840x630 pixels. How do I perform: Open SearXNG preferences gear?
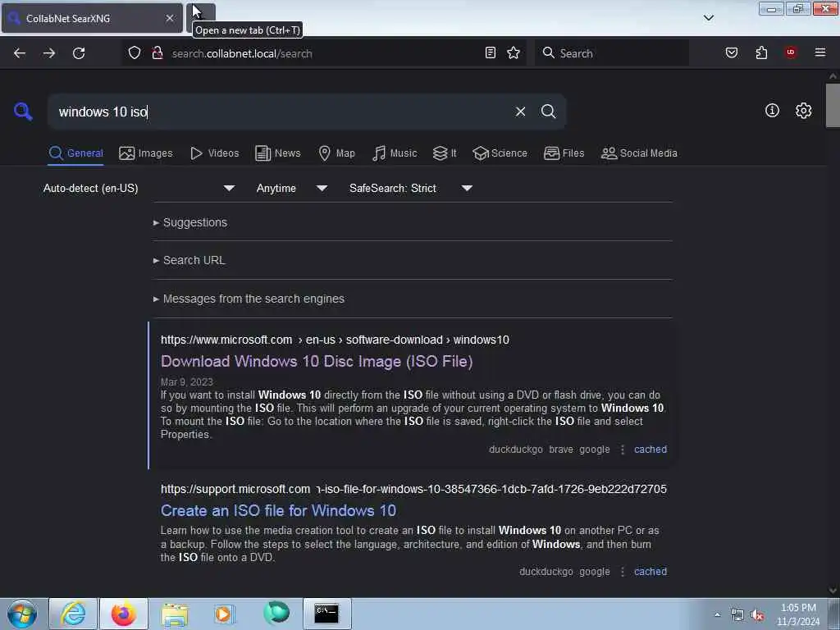804,111
